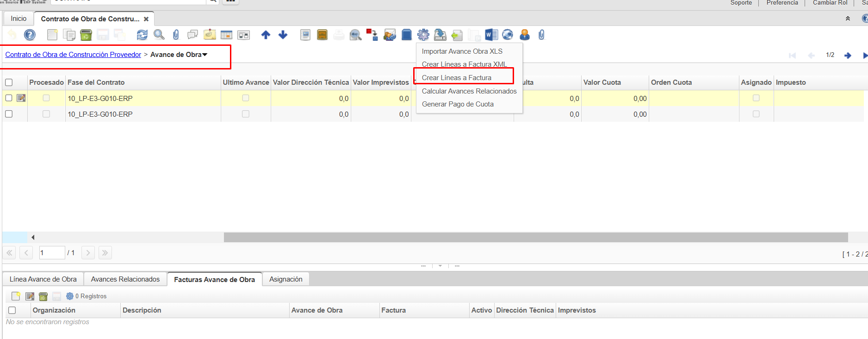Click Generar Pago de Cuota option
The height and width of the screenshot is (339, 868).
pyautogui.click(x=457, y=104)
